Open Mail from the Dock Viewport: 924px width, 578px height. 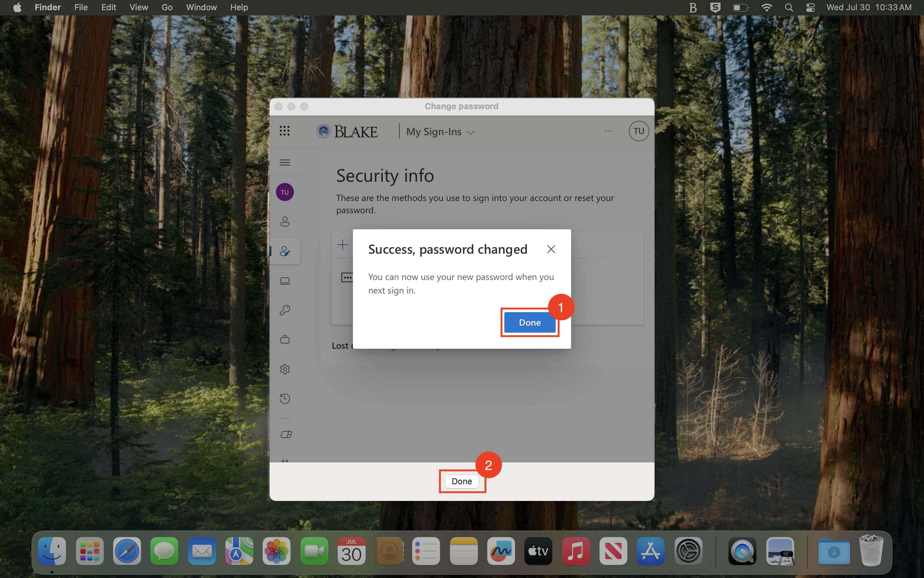[202, 551]
